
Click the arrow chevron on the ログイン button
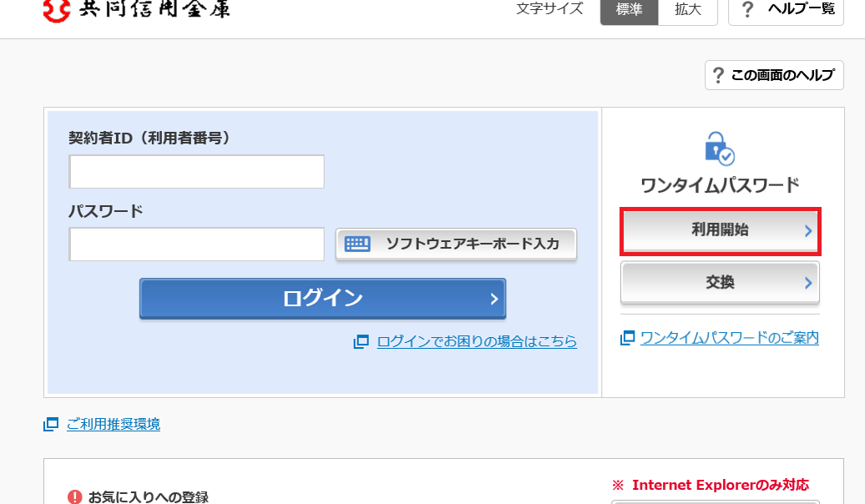pos(493,299)
